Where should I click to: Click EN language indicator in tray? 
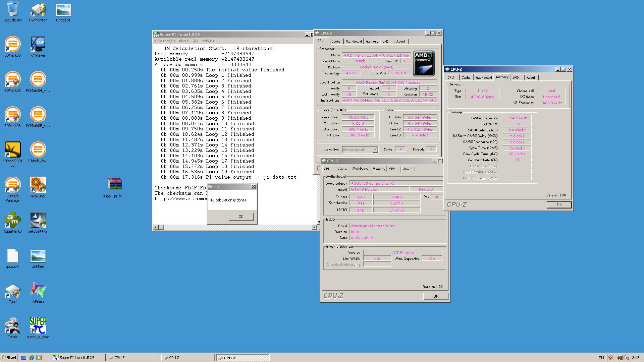tap(601, 358)
